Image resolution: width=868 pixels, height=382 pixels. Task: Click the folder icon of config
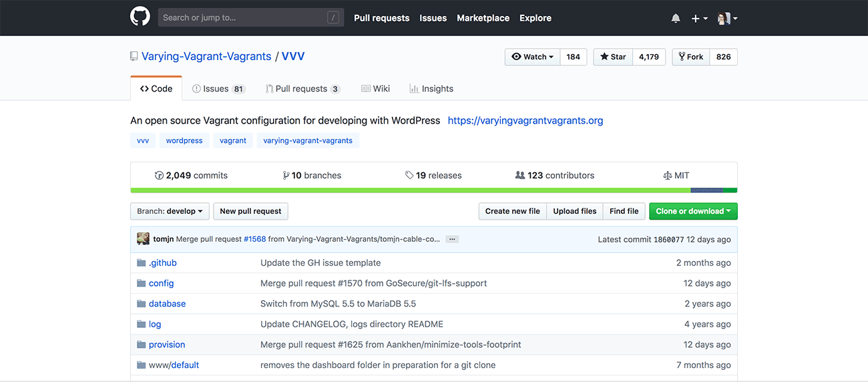pyautogui.click(x=141, y=283)
